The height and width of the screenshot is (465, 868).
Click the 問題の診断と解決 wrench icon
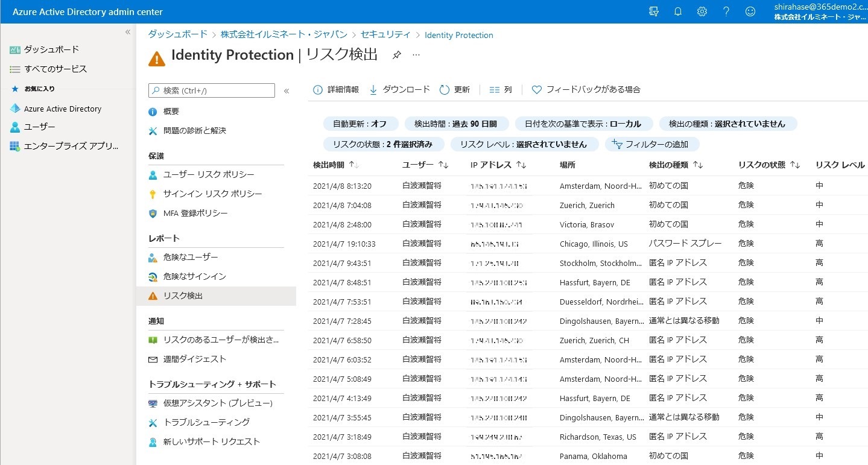click(x=153, y=131)
